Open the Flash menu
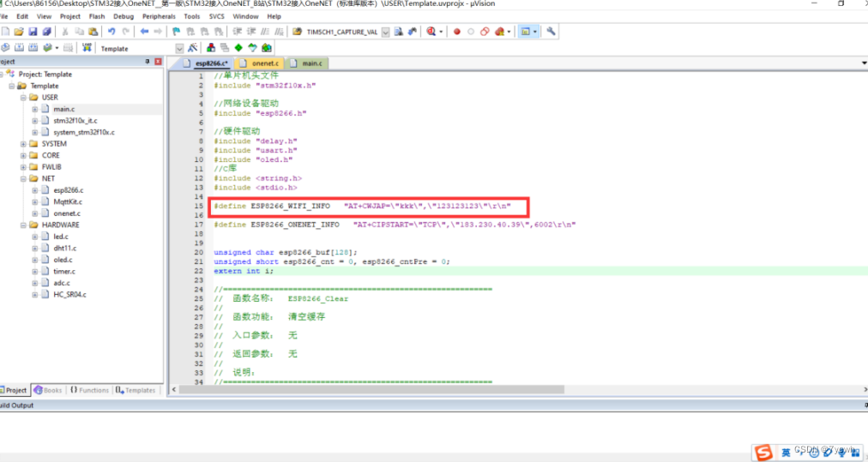The image size is (868, 462). click(97, 16)
